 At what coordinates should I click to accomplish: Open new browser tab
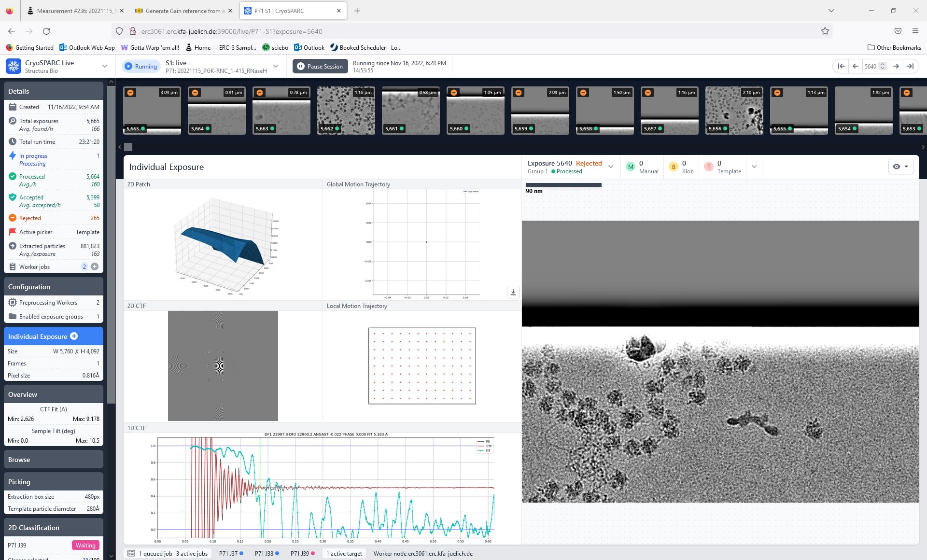click(357, 11)
